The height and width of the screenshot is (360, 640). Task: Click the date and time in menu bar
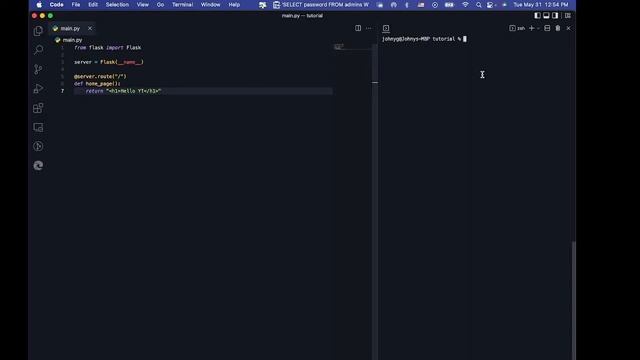tap(541, 4)
